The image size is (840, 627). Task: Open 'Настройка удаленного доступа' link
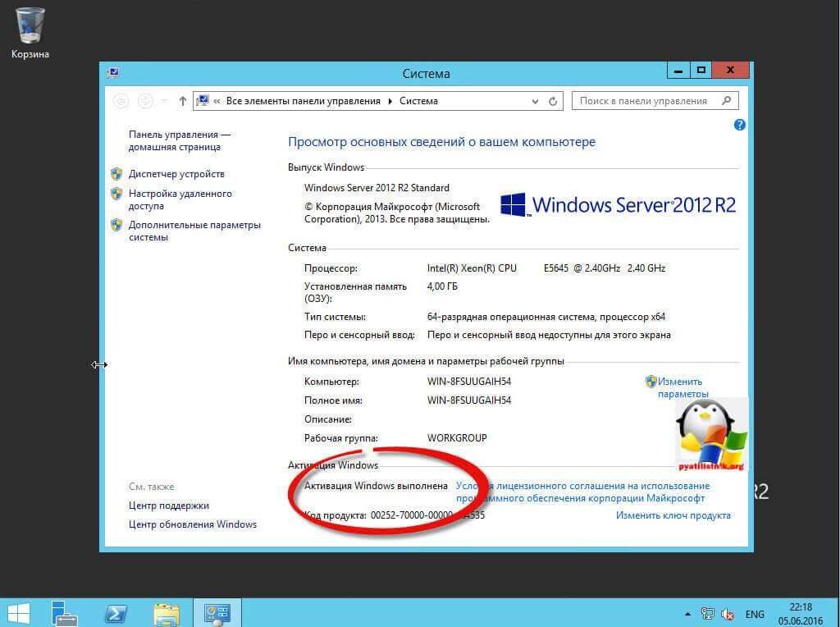pyautogui.click(x=180, y=199)
